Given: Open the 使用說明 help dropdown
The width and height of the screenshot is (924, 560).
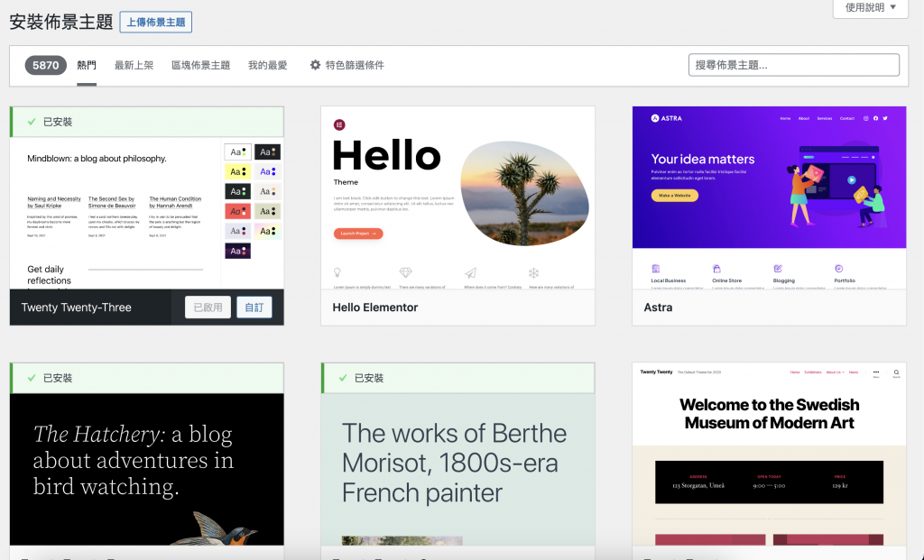Looking at the screenshot, I should click(871, 7).
